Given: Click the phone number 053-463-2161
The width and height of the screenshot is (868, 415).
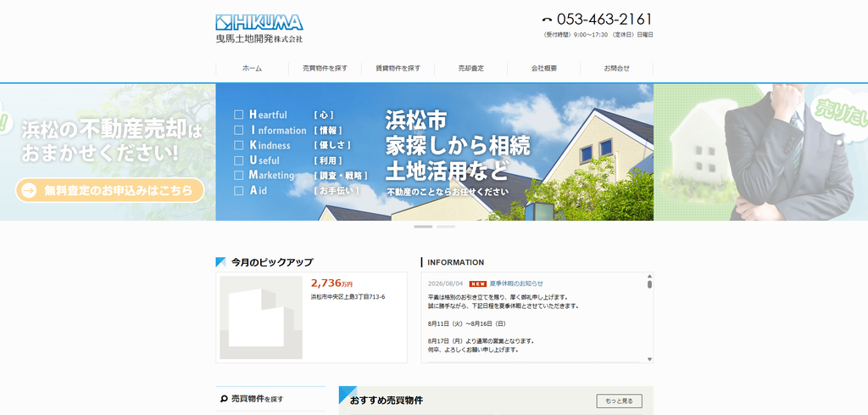Looking at the screenshot, I should click(x=604, y=20).
